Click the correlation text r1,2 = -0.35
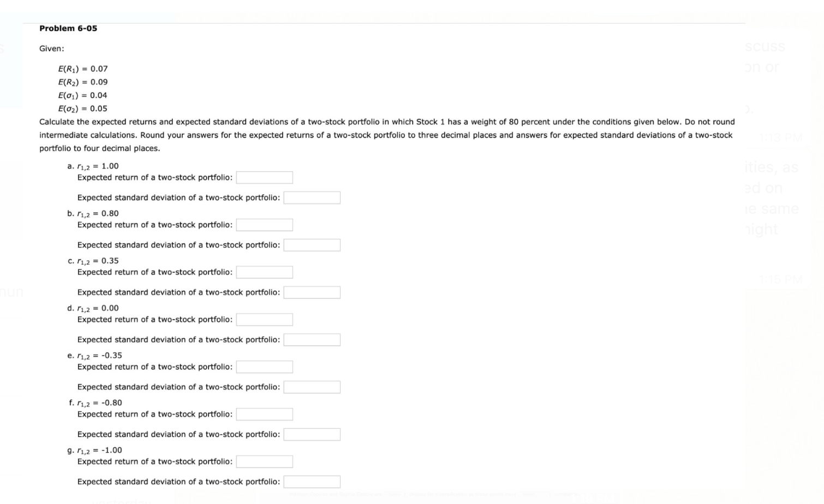 click(99, 356)
